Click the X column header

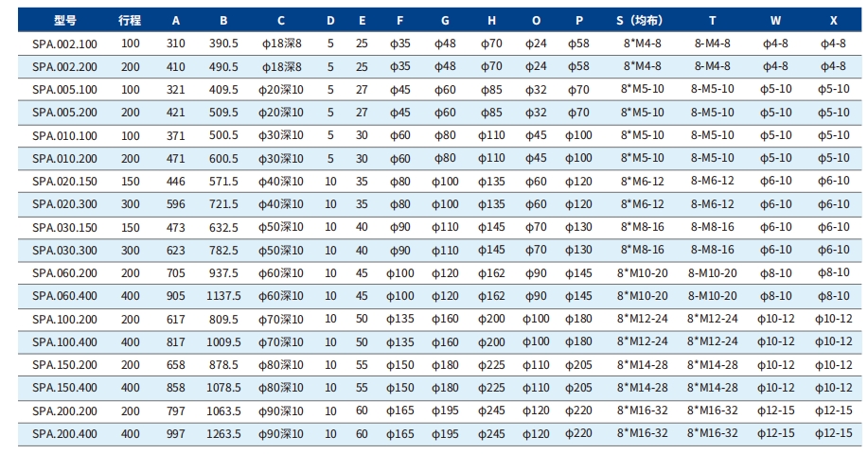833,21
